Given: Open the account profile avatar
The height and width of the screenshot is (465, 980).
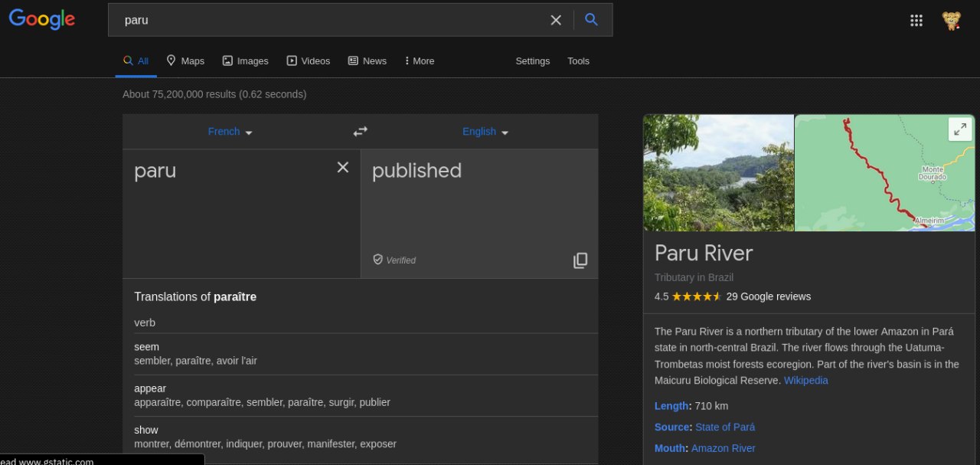Looking at the screenshot, I should point(952,21).
